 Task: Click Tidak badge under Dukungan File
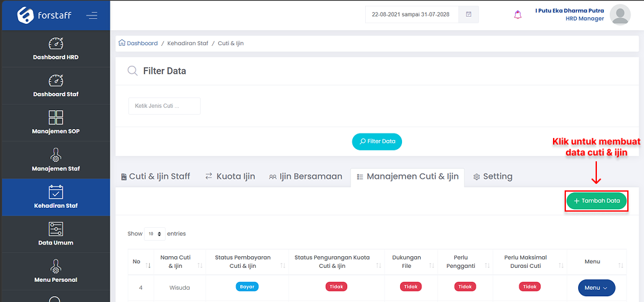pyautogui.click(x=410, y=287)
